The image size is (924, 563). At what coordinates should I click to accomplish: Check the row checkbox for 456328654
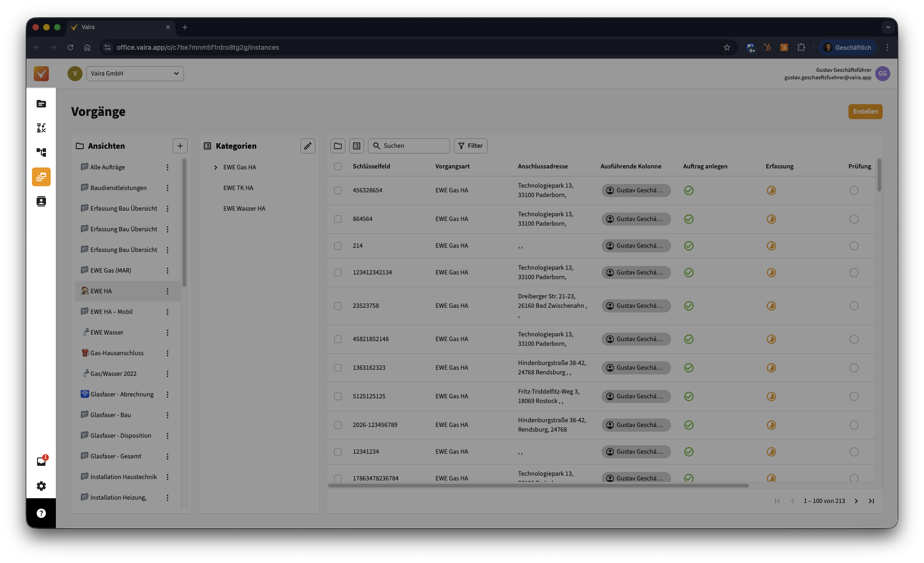tap(338, 190)
